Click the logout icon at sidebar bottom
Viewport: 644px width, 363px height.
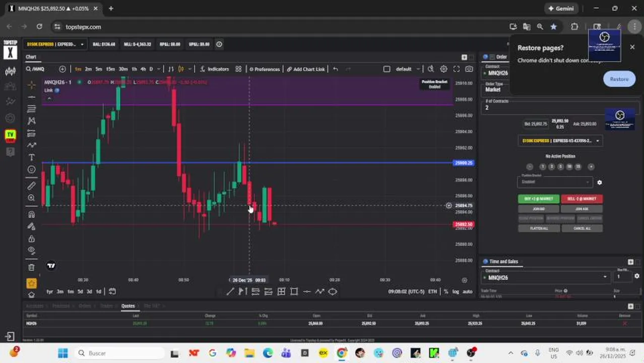tap(10, 336)
